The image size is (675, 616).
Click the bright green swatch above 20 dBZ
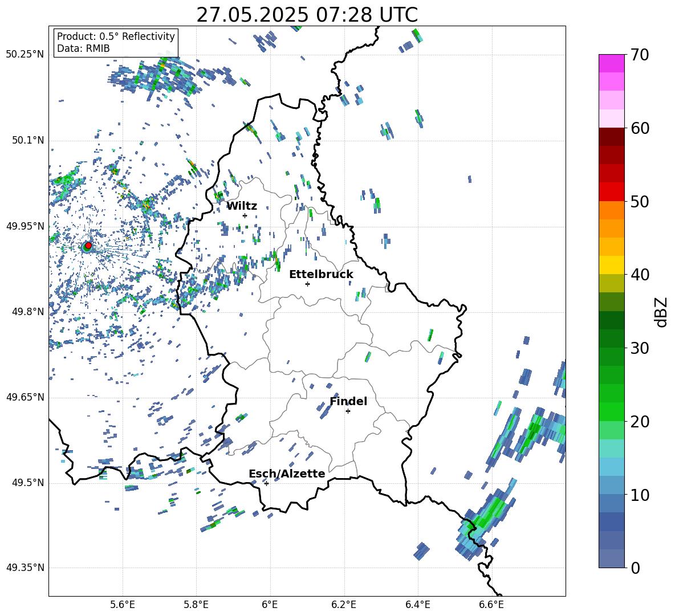[612, 411]
